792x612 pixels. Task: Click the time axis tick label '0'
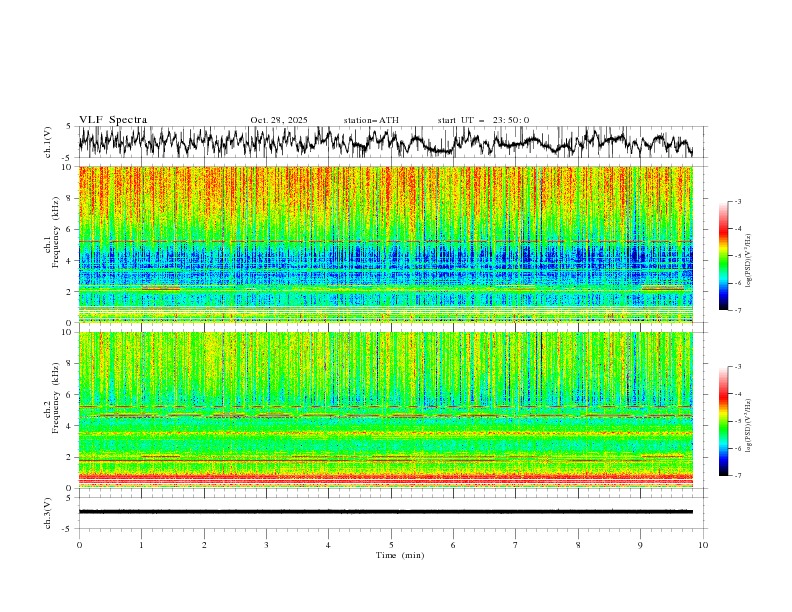pyautogui.click(x=79, y=545)
